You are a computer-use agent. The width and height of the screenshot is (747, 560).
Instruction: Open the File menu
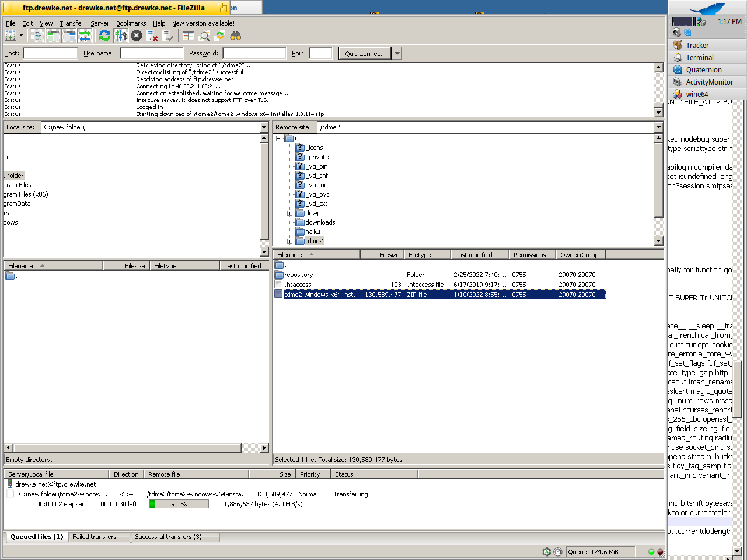coord(11,23)
